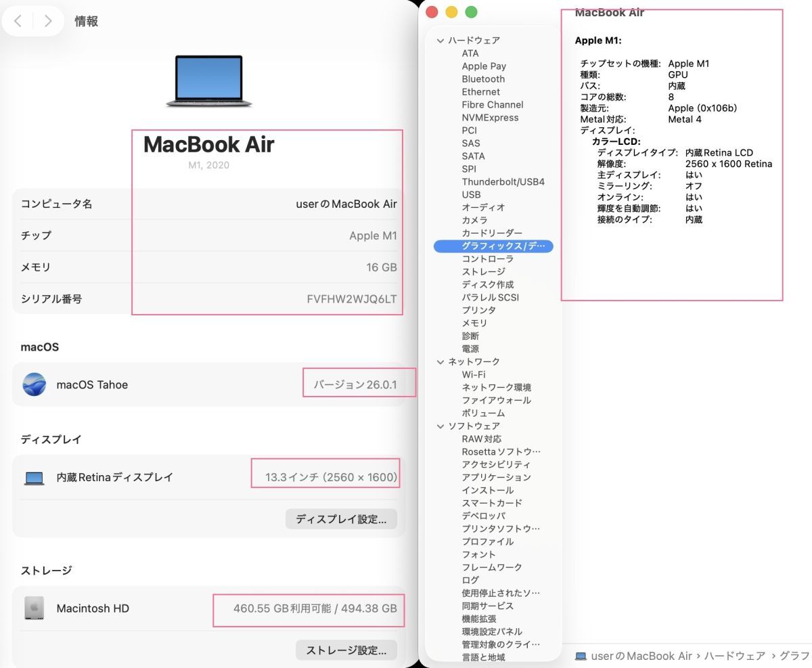The image size is (812, 668).
Task: Select アクセシビリティ in sidebar
Action: 497,465
